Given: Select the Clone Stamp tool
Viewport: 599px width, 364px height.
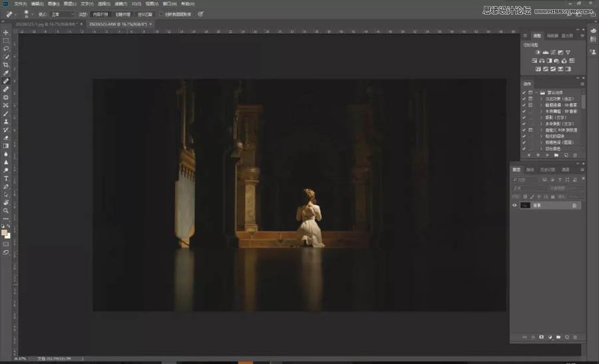Looking at the screenshot, I should coord(6,122).
